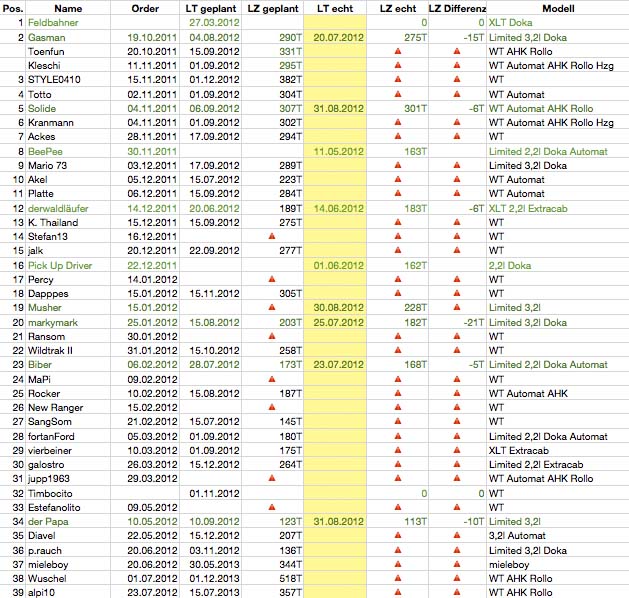Image resolution: width=629 pixels, height=598 pixels.
Task: Click the LZ geplant value 518T
Action: pos(290,578)
